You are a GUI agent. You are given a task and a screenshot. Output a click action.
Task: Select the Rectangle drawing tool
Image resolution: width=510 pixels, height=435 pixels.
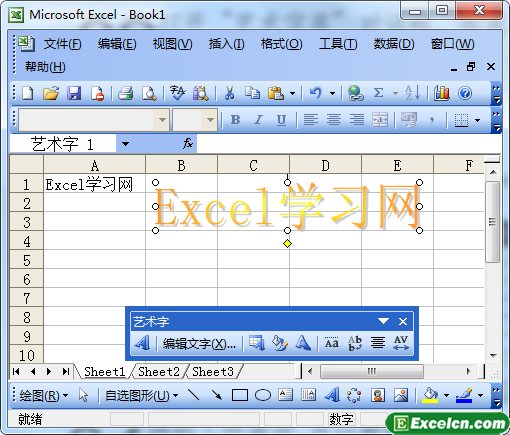point(240,396)
